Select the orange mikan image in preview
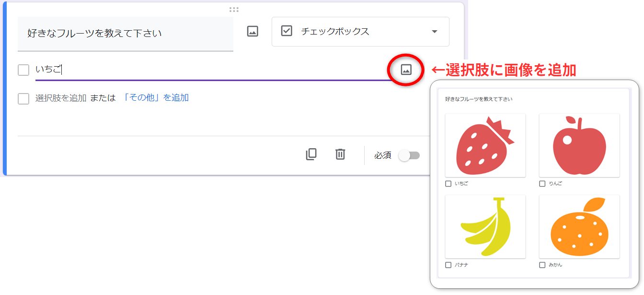This screenshot has height=295, width=644. [x=579, y=227]
